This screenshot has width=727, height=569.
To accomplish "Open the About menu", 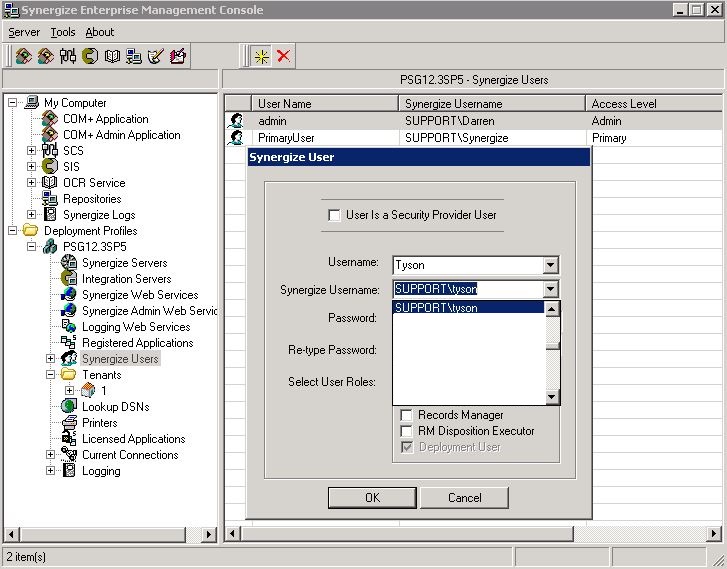I will click(100, 32).
